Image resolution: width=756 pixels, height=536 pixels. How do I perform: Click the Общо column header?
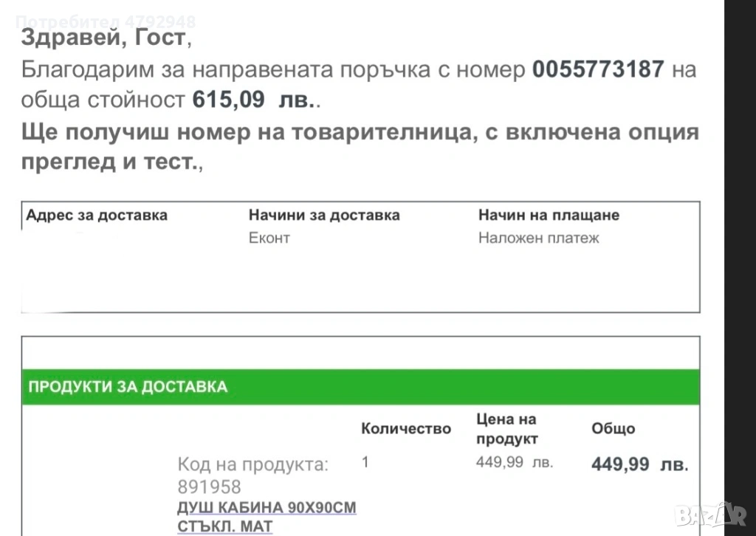[x=613, y=429]
